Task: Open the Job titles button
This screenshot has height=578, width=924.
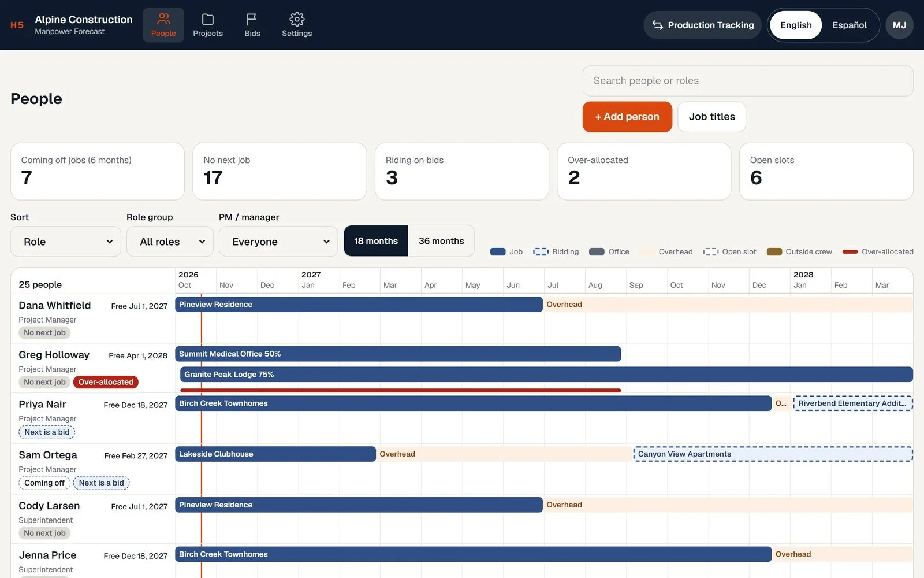Action: pos(711,117)
